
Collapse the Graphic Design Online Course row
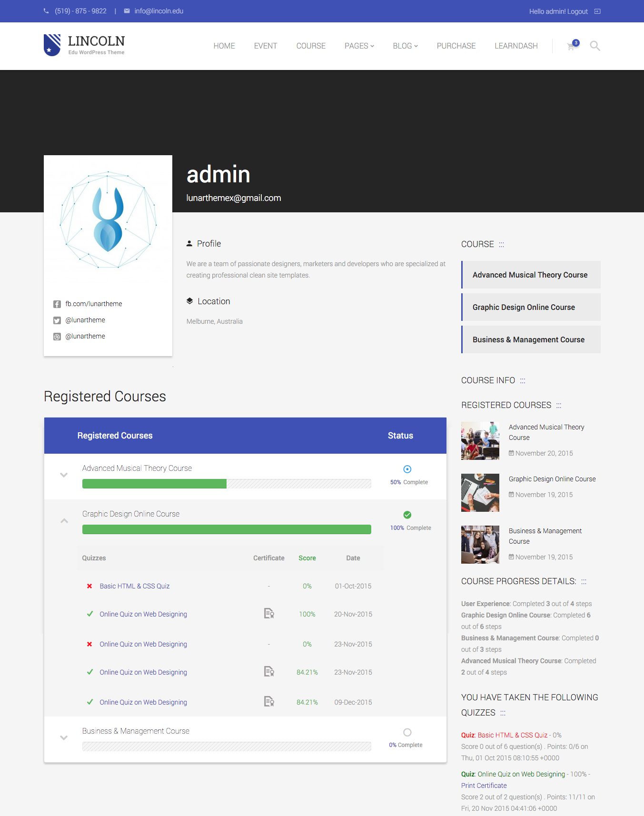tap(64, 521)
